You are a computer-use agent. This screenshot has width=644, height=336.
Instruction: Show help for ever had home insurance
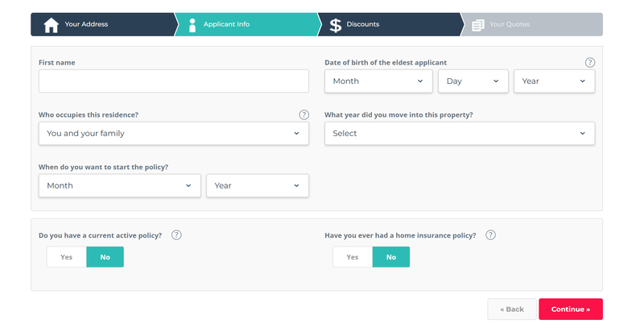(x=490, y=234)
